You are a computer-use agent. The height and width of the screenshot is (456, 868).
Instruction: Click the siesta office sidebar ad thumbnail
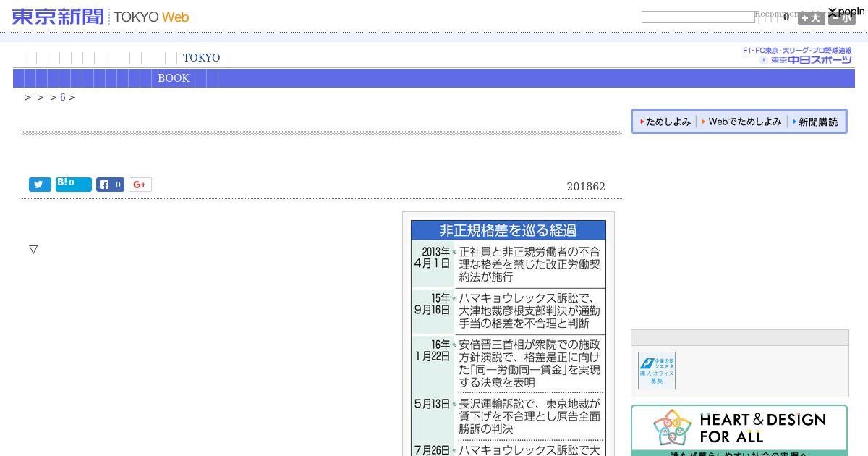coord(657,371)
